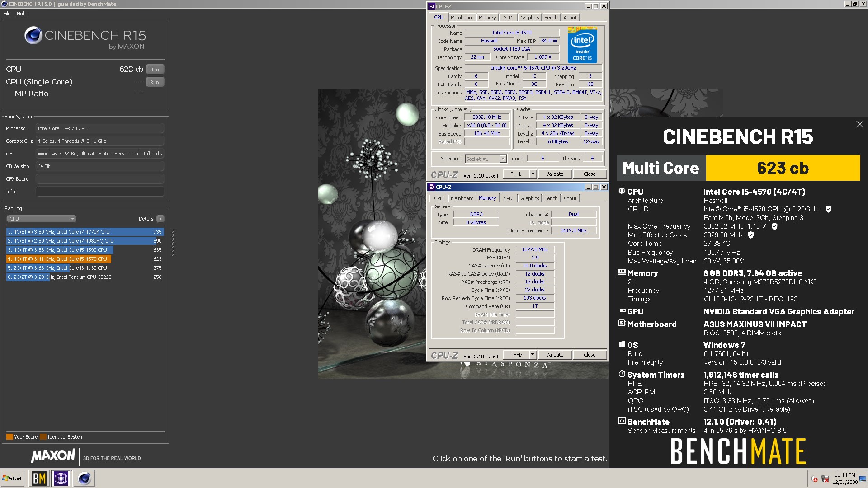Click the Max Effective Clock verified shield
The image size is (868, 488).
751,235
